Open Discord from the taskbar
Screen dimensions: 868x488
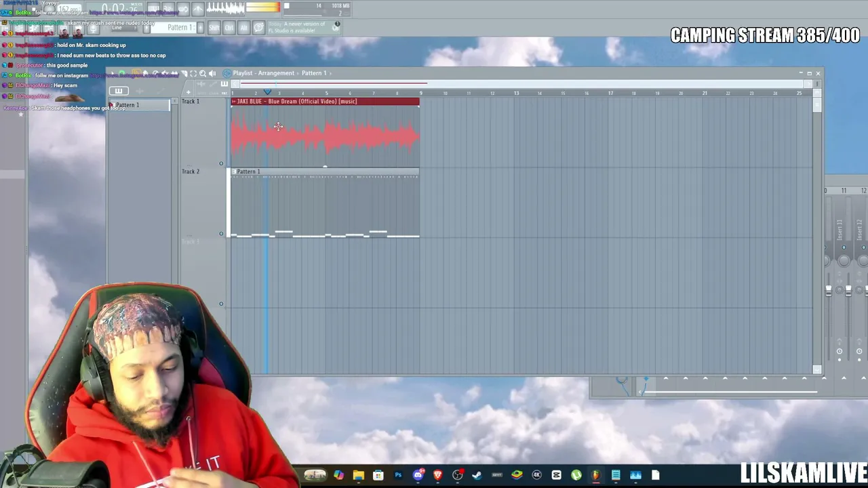point(418,475)
